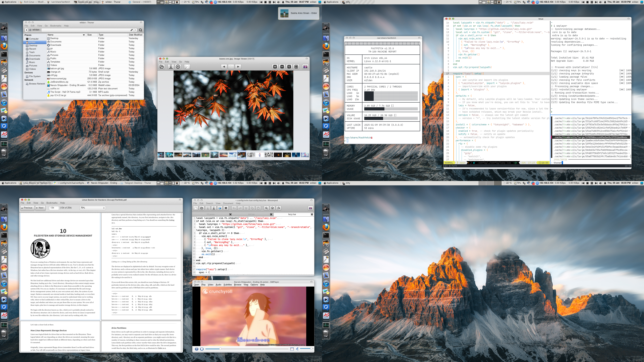Image resolution: width=644 pixels, height=362 pixels.
Task: Click Undo arrow icon in Mousepad toolbar
Action: pyautogui.click(x=234, y=208)
